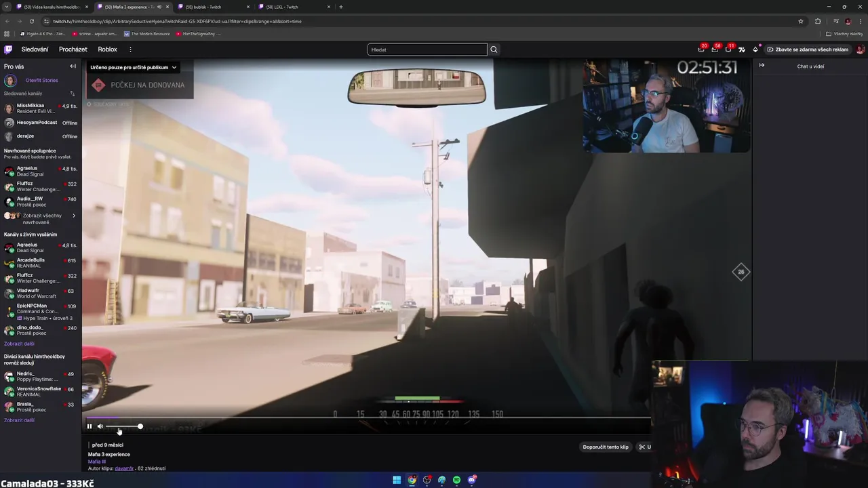This screenshot has width=868, height=488.
Task: Open the Twitch user avatar menu
Action: pos(860,49)
